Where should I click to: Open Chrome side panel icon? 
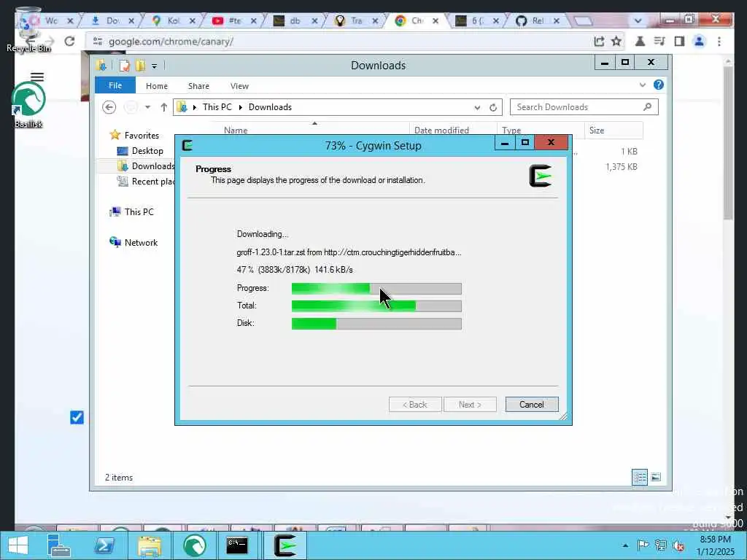click(x=679, y=42)
